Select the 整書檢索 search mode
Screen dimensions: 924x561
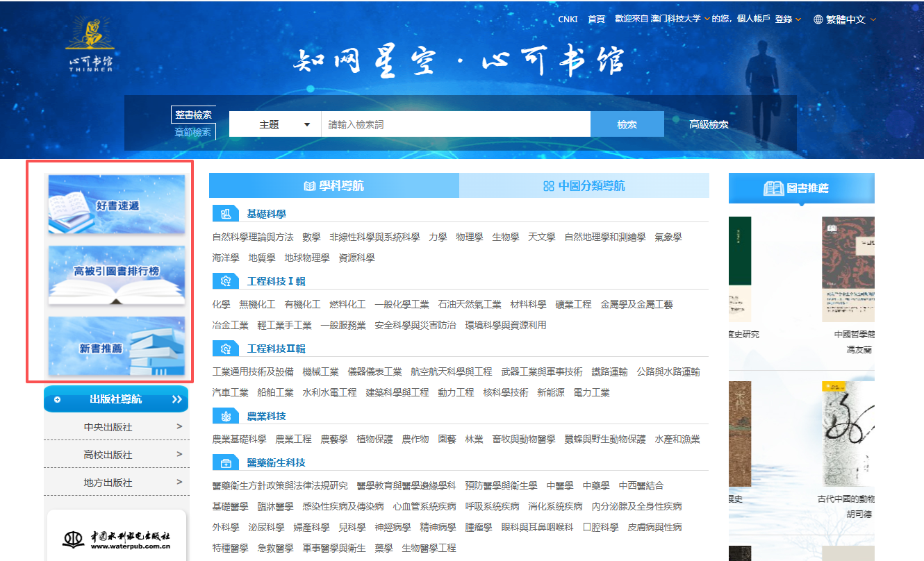coord(193,115)
